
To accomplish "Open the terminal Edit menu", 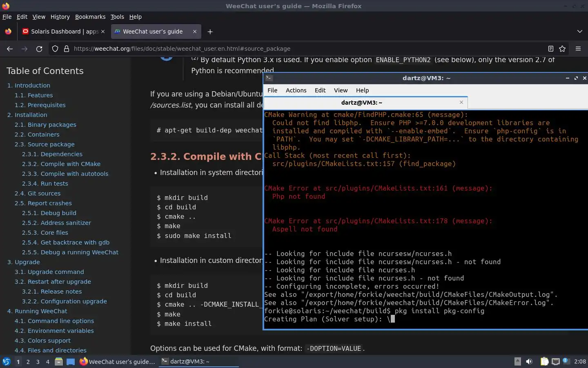I will pos(320,90).
